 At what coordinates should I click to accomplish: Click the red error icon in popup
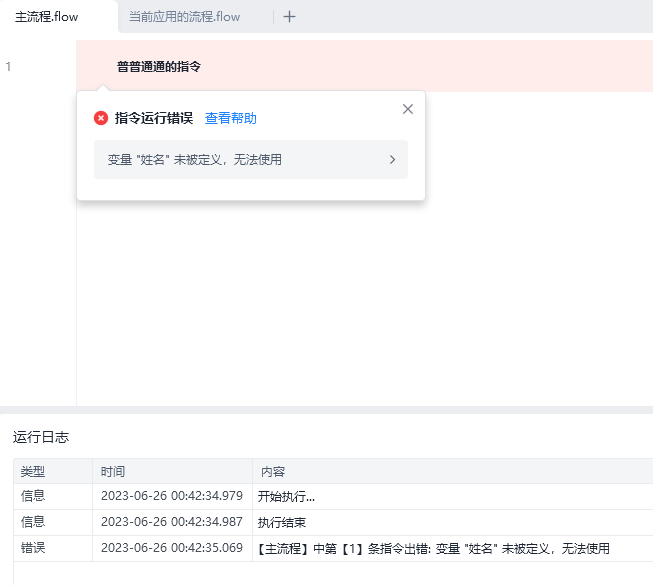101,118
